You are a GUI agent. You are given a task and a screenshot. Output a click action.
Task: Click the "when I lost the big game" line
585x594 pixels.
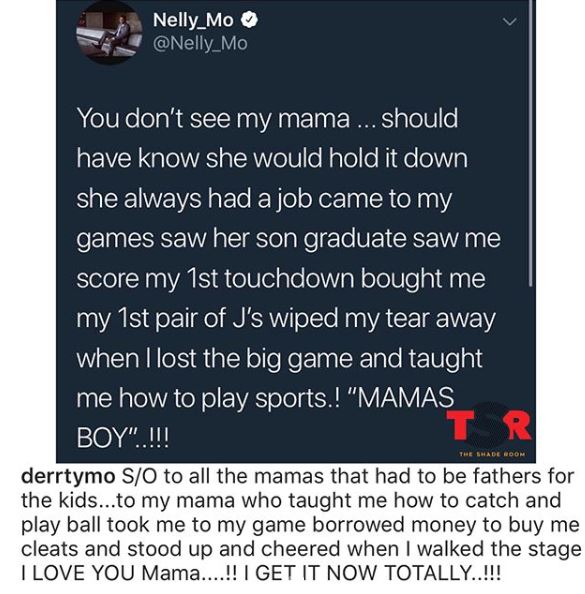[x=279, y=358]
